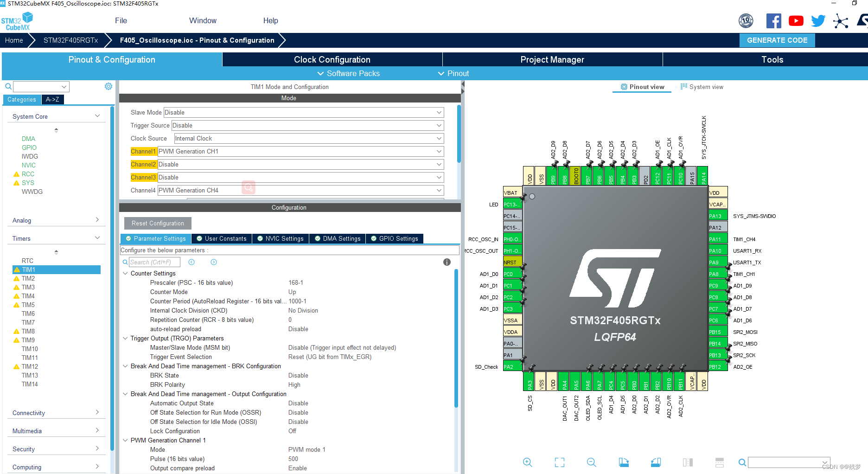Select TIM2 in the Timers list
Image resolution: width=868 pixels, height=474 pixels.
click(x=28, y=278)
